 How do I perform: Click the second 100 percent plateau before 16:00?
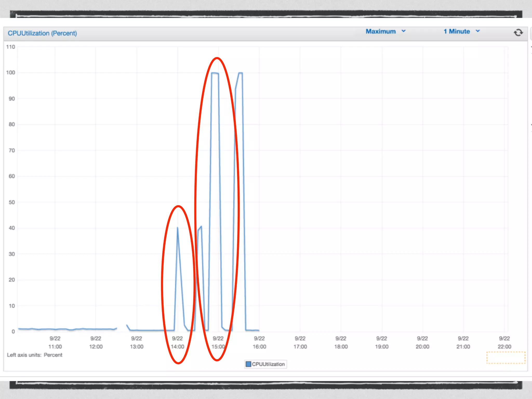click(241, 73)
